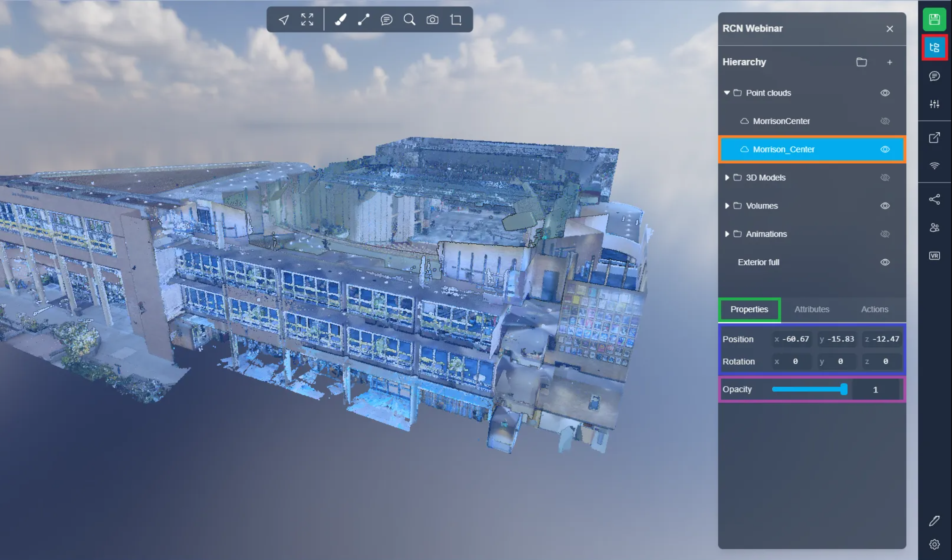This screenshot has width=952, height=560.
Task: Select the crop tool in toolbar
Action: click(456, 19)
